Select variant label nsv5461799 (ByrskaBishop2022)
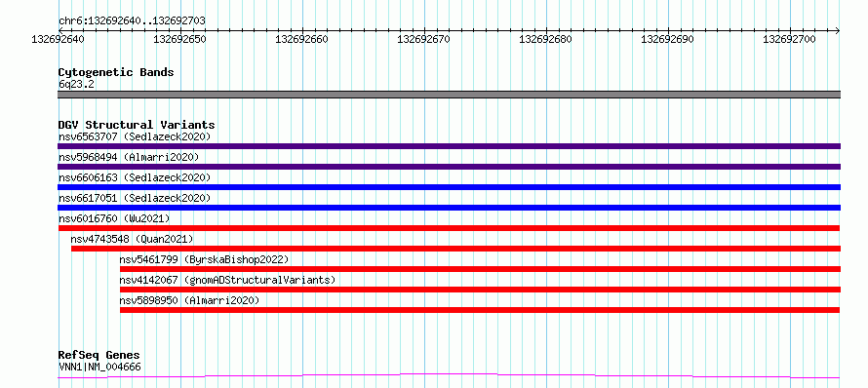Screen dimensions: 868x388 pos(204,259)
